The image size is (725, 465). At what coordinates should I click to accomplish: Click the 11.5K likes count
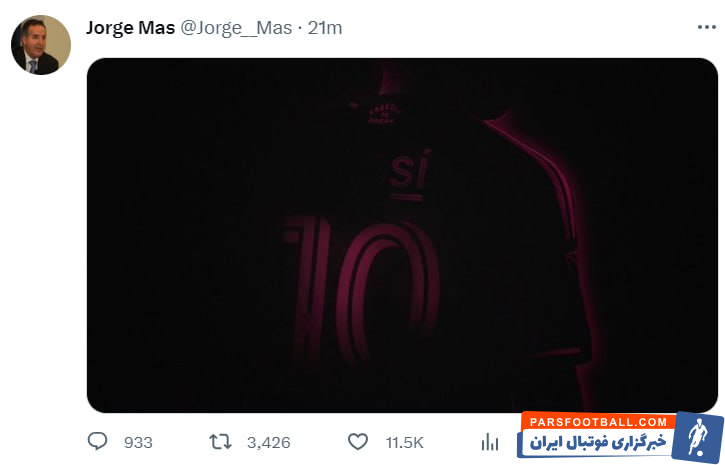point(405,443)
